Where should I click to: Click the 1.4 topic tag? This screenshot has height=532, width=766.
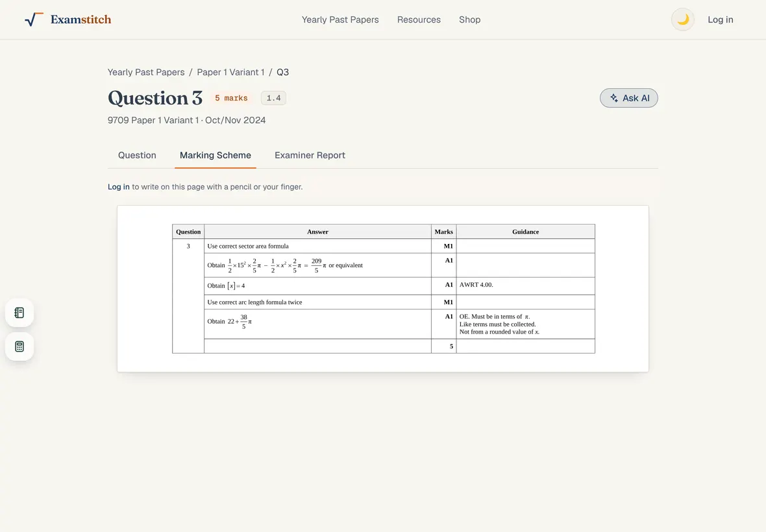[x=273, y=98]
